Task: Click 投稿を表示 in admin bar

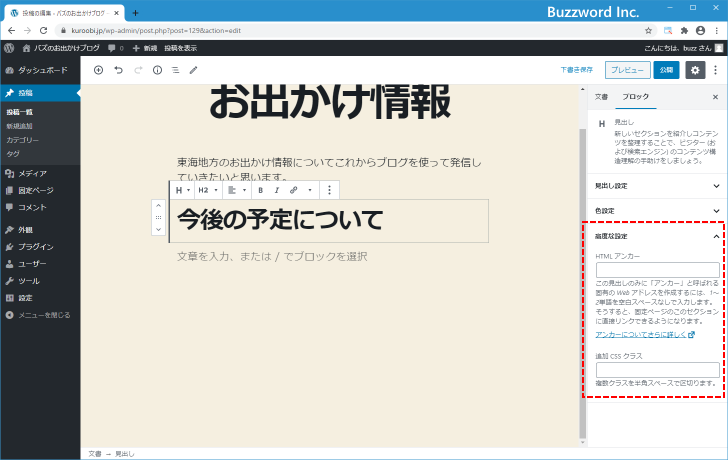Action: (181, 48)
